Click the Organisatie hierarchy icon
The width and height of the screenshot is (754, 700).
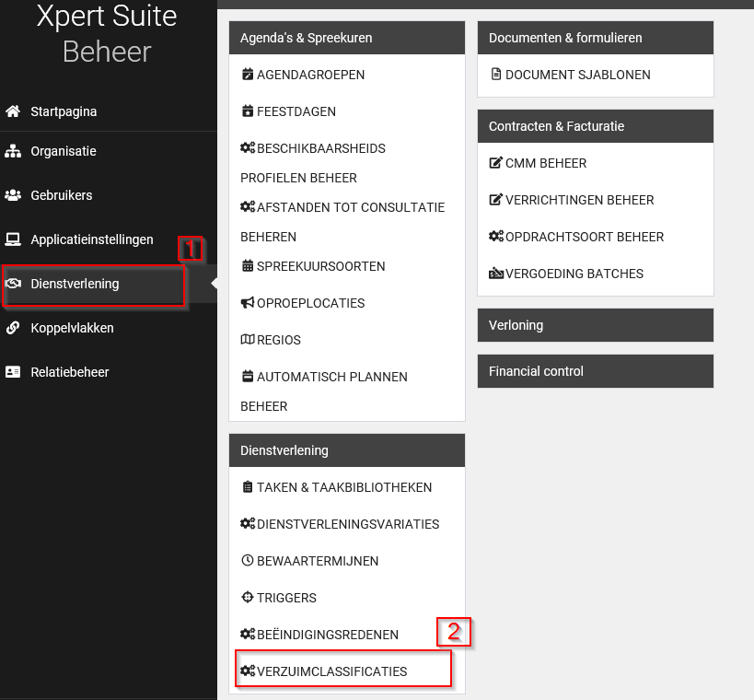click(13, 151)
